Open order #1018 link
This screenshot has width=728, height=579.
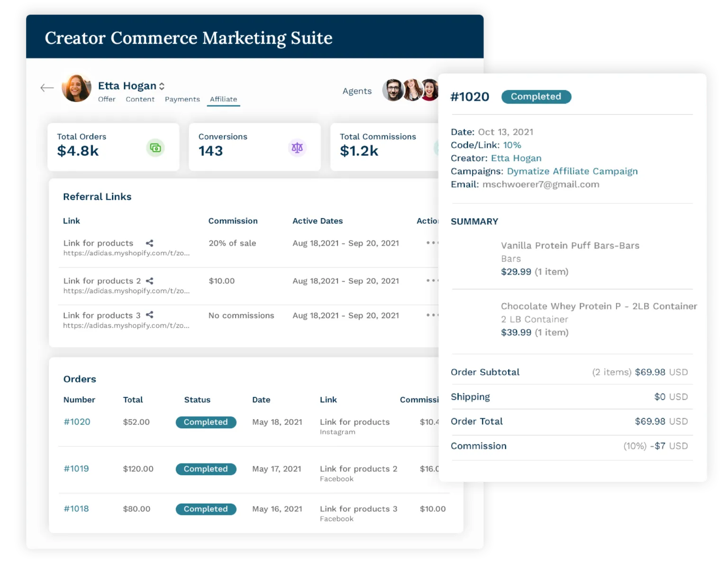coord(76,509)
